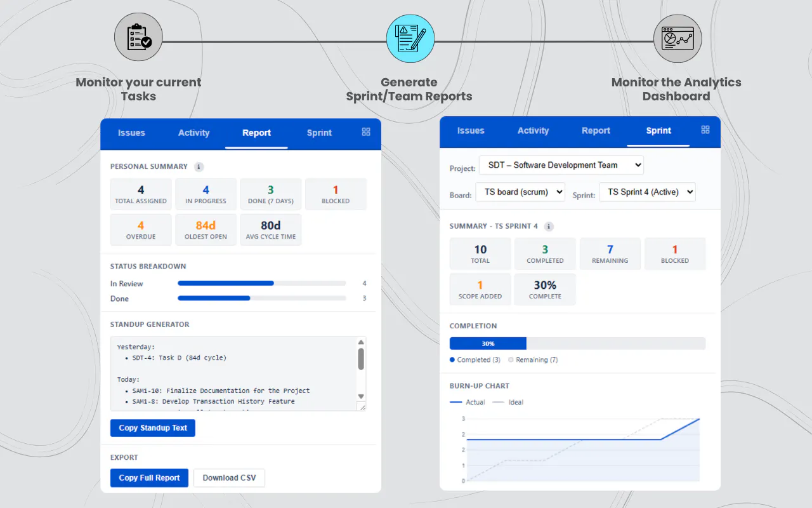Image resolution: width=812 pixels, height=508 pixels.
Task: Switch to Issues tab in Sprint panel
Action: (471, 131)
